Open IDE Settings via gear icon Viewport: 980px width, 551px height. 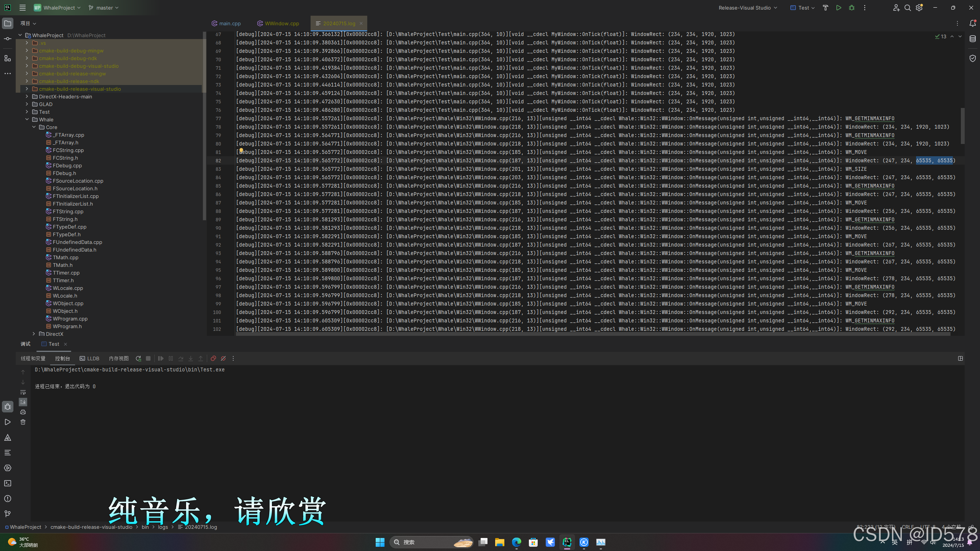(919, 8)
